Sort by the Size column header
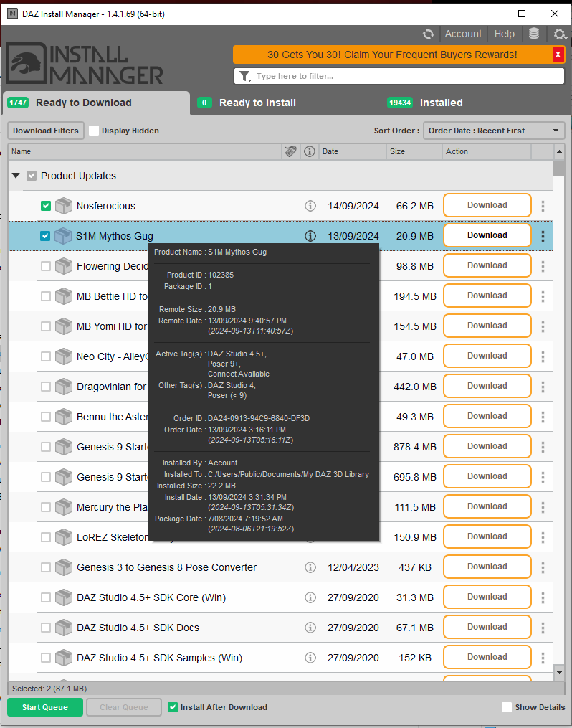The height and width of the screenshot is (728, 572). [414, 151]
